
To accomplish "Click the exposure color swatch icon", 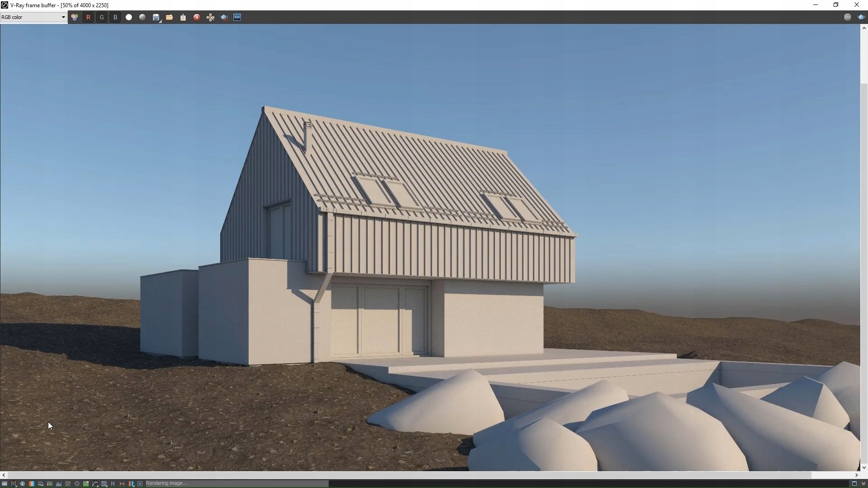I will click(x=32, y=483).
